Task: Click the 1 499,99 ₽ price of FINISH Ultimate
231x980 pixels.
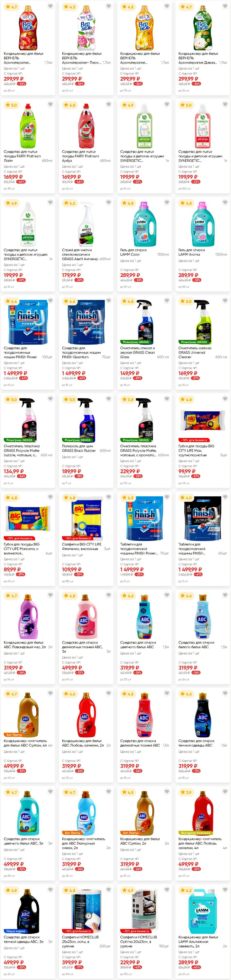Action: coord(190,570)
